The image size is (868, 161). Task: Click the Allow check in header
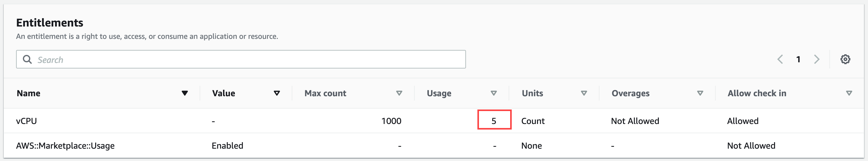[x=757, y=93]
